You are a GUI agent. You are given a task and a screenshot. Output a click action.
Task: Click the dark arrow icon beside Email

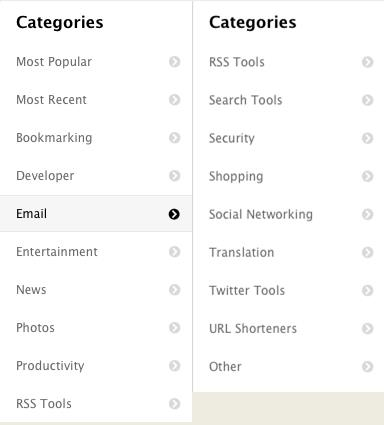point(174,214)
